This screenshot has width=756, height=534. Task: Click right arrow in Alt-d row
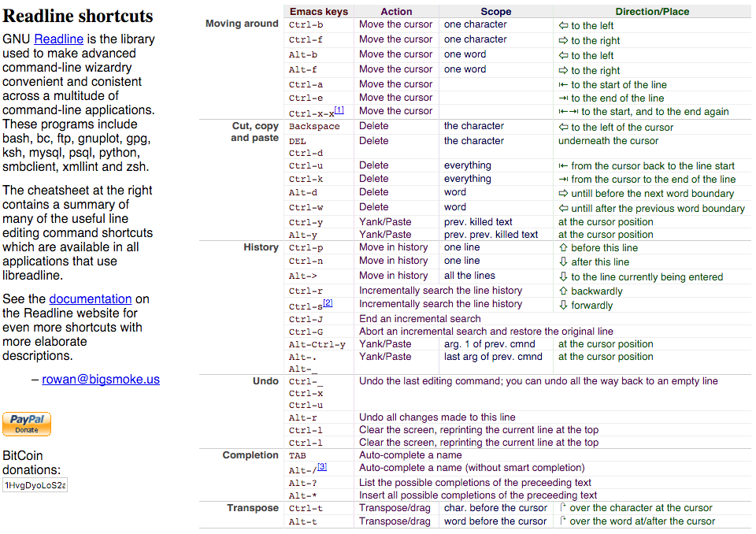(x=563, y=193)
